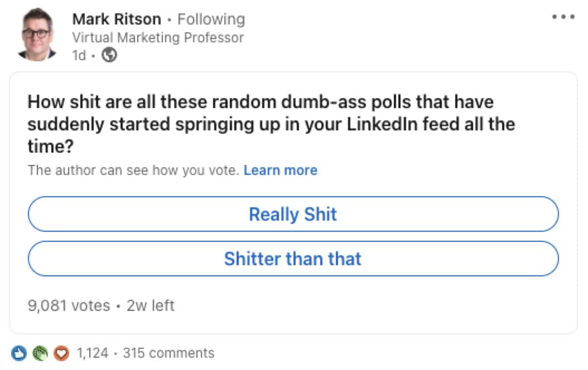
Task: Click the author can see vote notice
Action: [x=133, y=171]
